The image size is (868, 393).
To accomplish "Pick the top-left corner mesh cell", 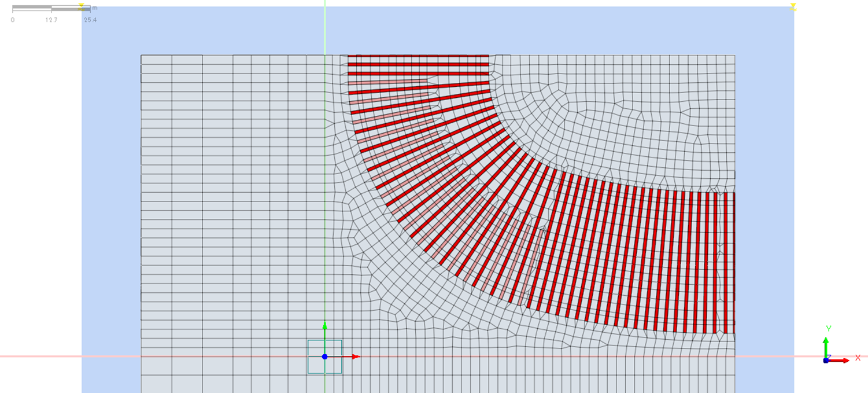I will click(x=156, y=58).
